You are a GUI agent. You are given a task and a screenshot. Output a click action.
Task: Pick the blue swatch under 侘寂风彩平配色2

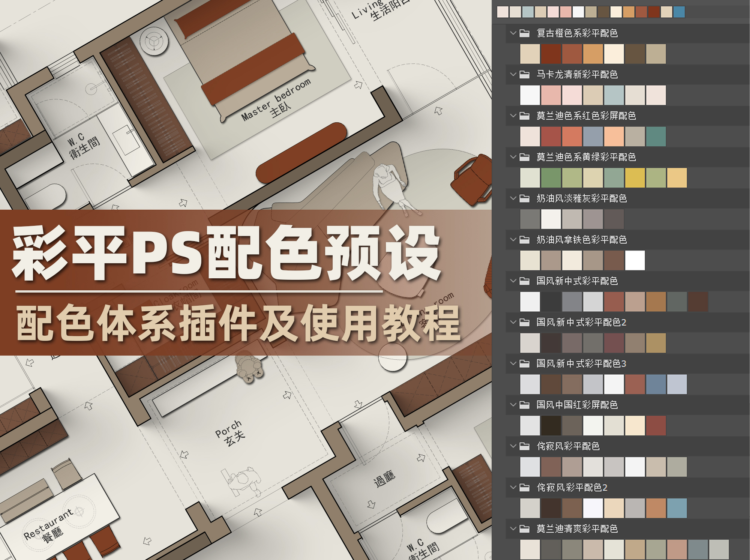[x=677, y=508]
